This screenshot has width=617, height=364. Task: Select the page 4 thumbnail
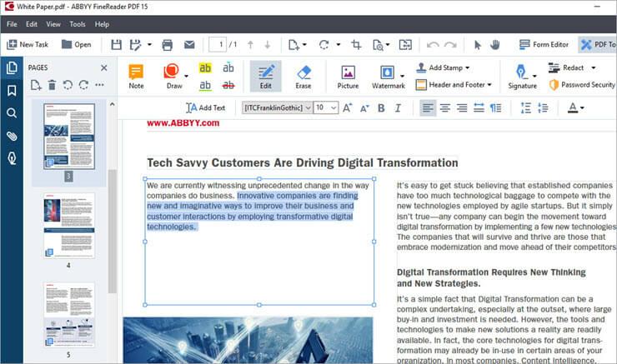(69, 226)
